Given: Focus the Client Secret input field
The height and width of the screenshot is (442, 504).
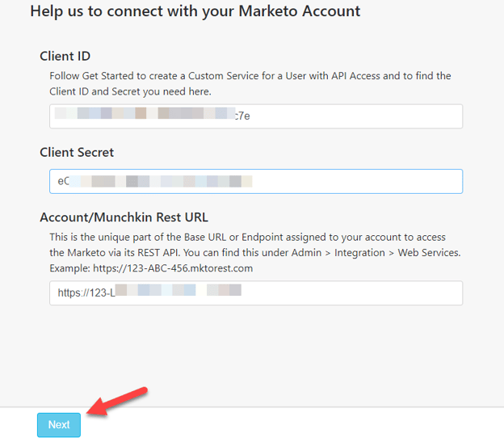Looking at the screenshot, I should coord(256,181).
